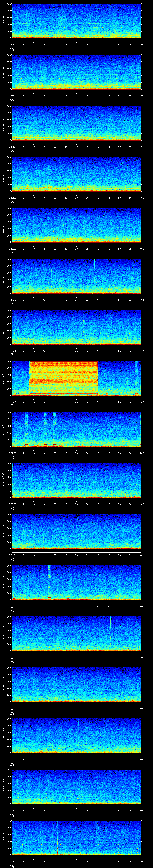Select the spectrogram panel starting at 12:15:00
Image resolution: width=153 pixels, height=868 pixels.
pos(77,72)
